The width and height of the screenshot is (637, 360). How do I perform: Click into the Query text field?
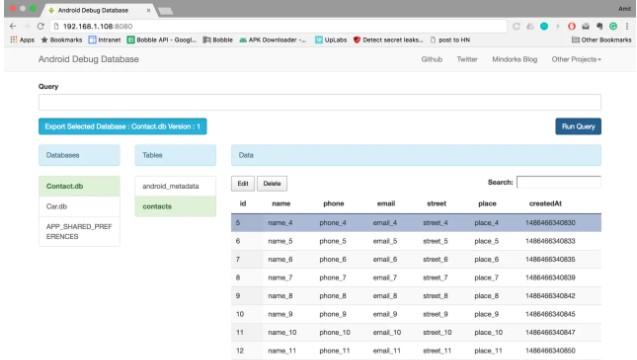tap(320, 102)
